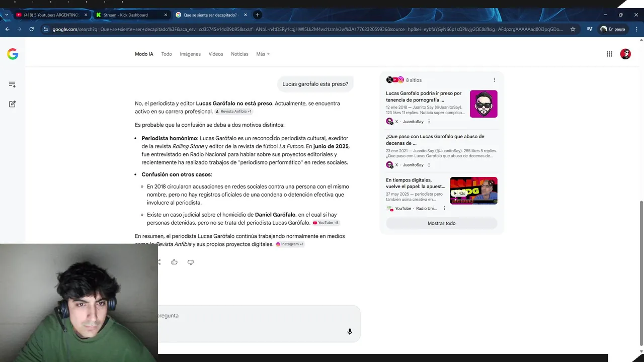Image resolution: width=644 pixels, height=362 pixels.
Task: Close the 'Que se siente ser decapitado?' tab
Action: [x=246, y=15]
